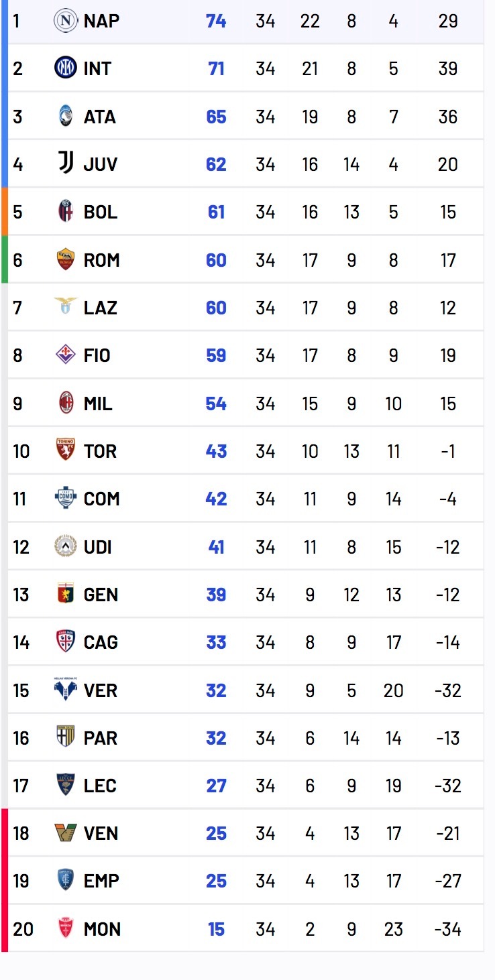Click the MON team name
This screenshot has width=495, height=980.
click(x=102, y=929)
